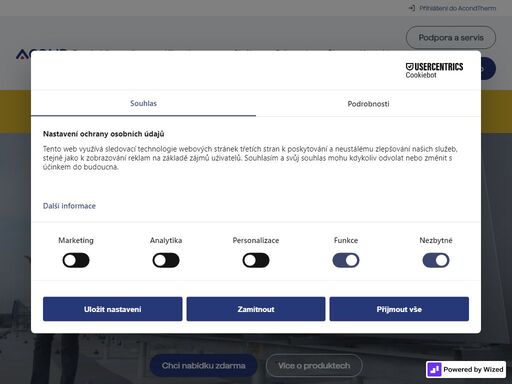Click Více o produktech button

pos(314,366)
